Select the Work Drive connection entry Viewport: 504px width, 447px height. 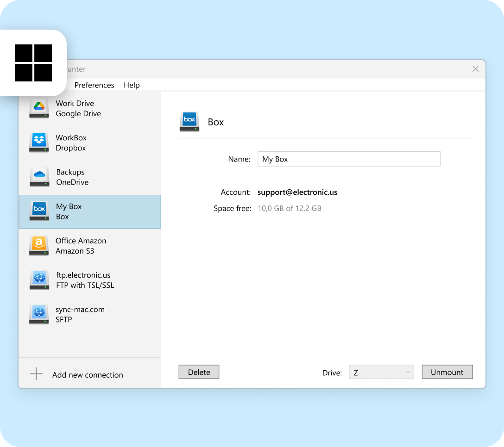click(x=89, y=109)
